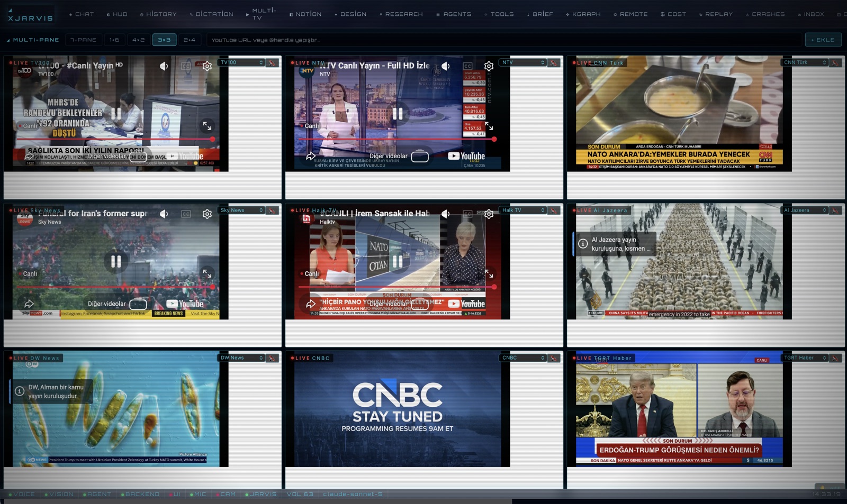Open settings gear on the NTV player
The image size is (847, 504).
[x=489, y=66]
